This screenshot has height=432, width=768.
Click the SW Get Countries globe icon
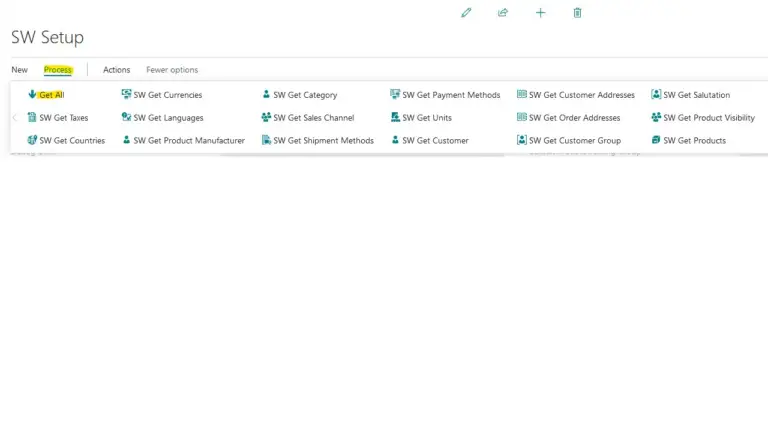pyautogui.click(x=32, y=140)
